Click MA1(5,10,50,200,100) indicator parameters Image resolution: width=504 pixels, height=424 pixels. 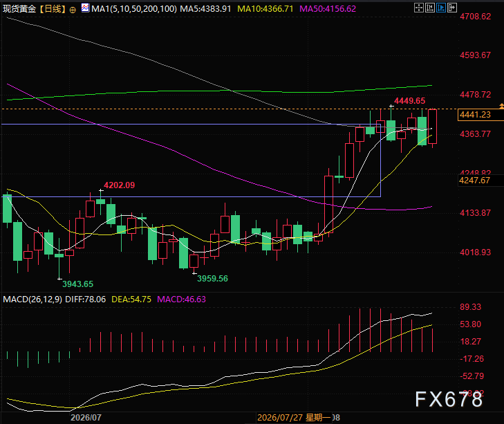134,9
